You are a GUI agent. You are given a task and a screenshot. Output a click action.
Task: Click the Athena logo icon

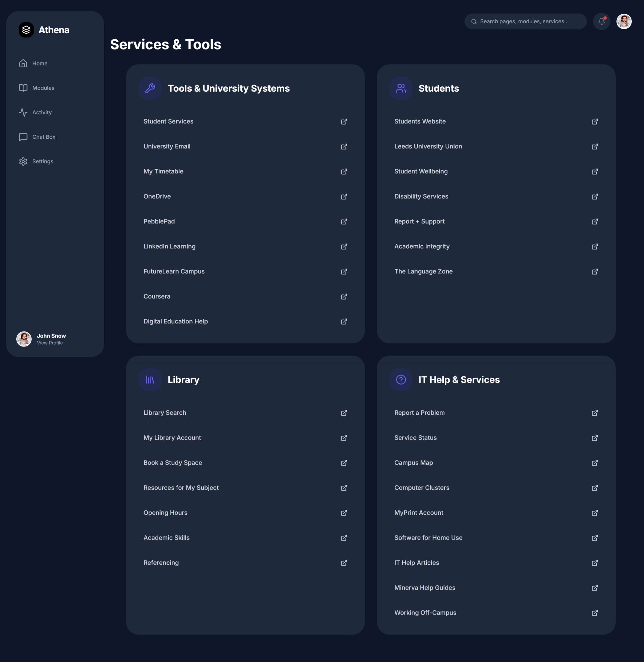tap(26, 30)
